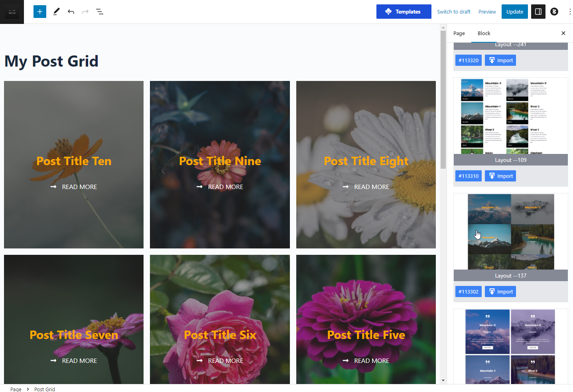573x392 pixels.
Task: Open the site dashboard logo icon
Action: [x=12, y=12]
